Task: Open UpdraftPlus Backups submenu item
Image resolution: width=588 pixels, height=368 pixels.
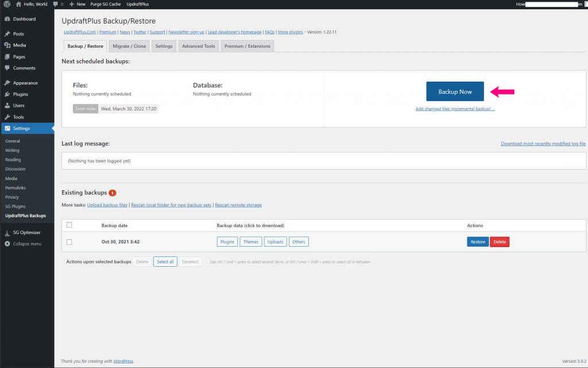Action: pyautogui.click(x=25, y=216)
